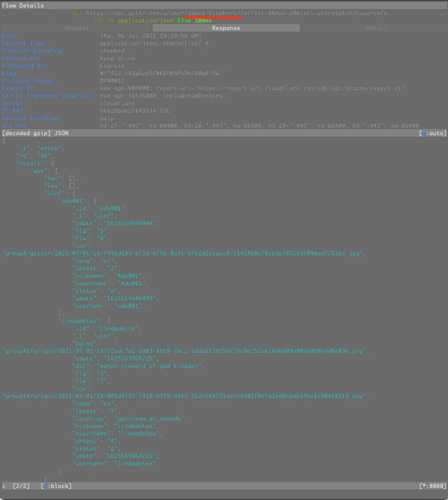This screenshot has height=500, width=448.
Task: Click the '"flg": "5"' line
Action: pyautogui.click(x=91, y=231)
